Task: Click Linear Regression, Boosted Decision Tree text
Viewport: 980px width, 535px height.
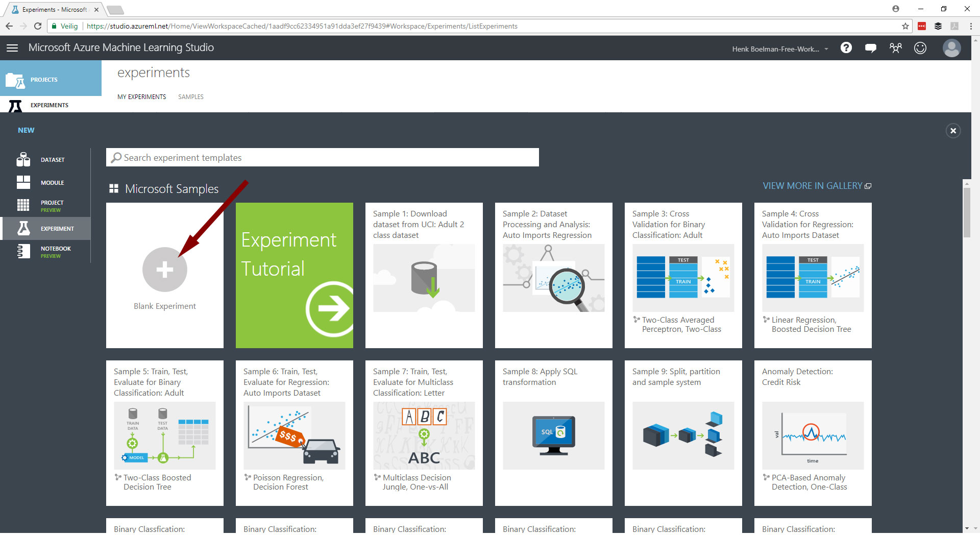Action: (x=811, y=325)
